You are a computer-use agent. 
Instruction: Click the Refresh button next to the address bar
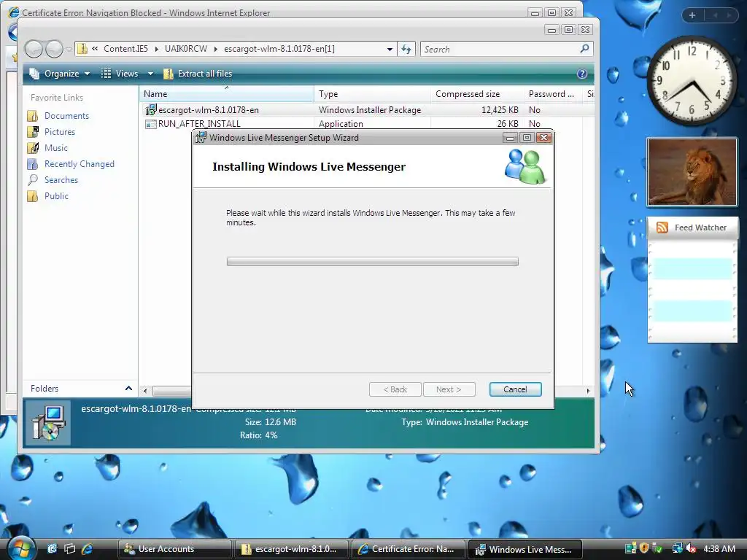406,49
